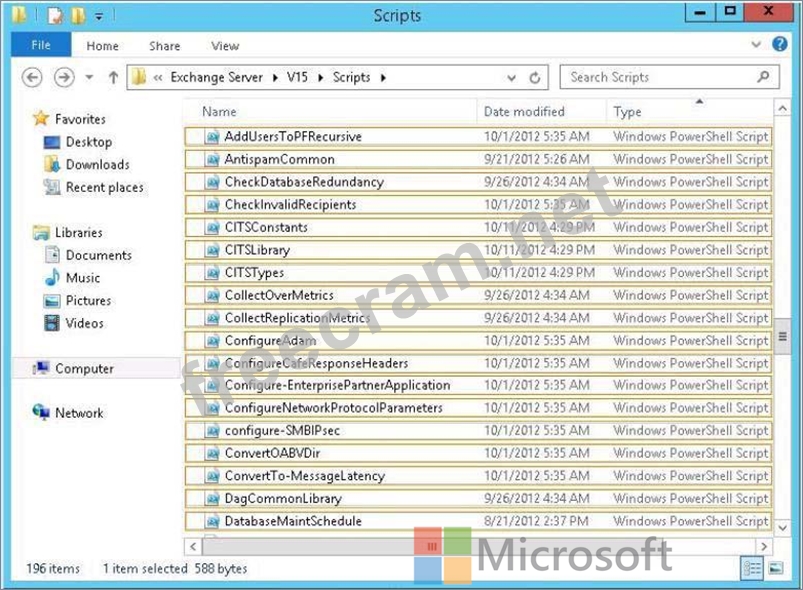Open the Videos library

click(x=84, y=323)
